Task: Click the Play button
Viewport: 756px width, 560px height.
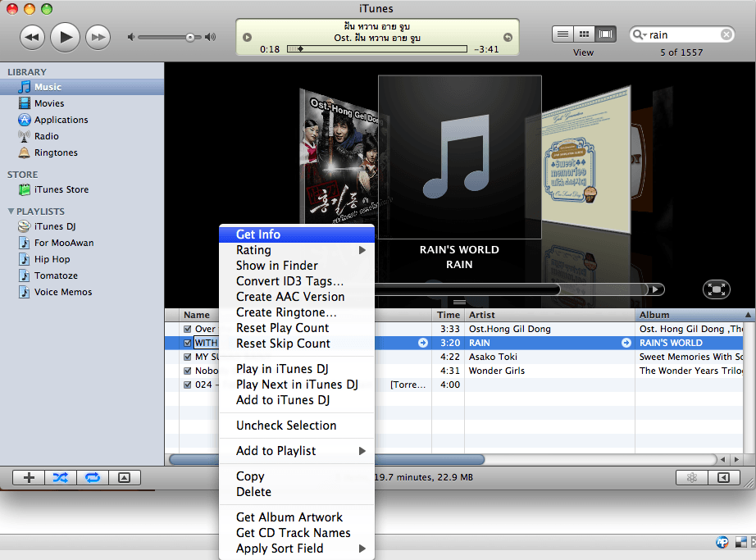Action: (x=65, y=37)
